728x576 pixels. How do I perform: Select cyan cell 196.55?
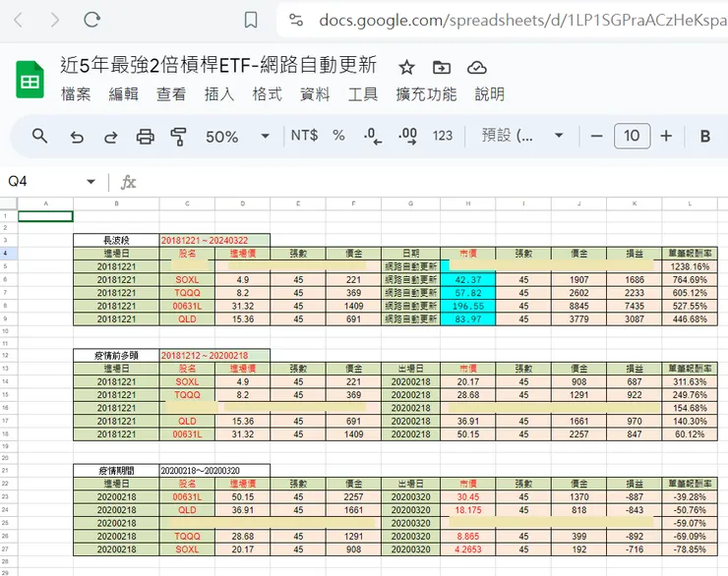point(468,306)
